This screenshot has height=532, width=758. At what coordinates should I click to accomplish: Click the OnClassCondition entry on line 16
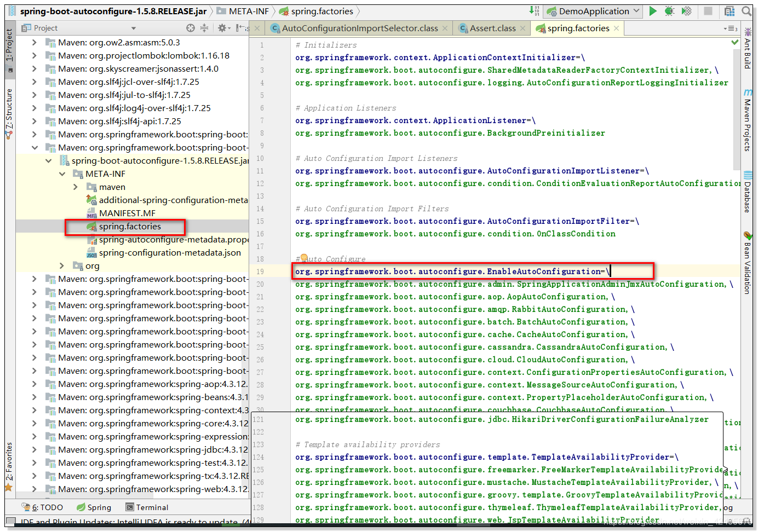pos(455,234)
